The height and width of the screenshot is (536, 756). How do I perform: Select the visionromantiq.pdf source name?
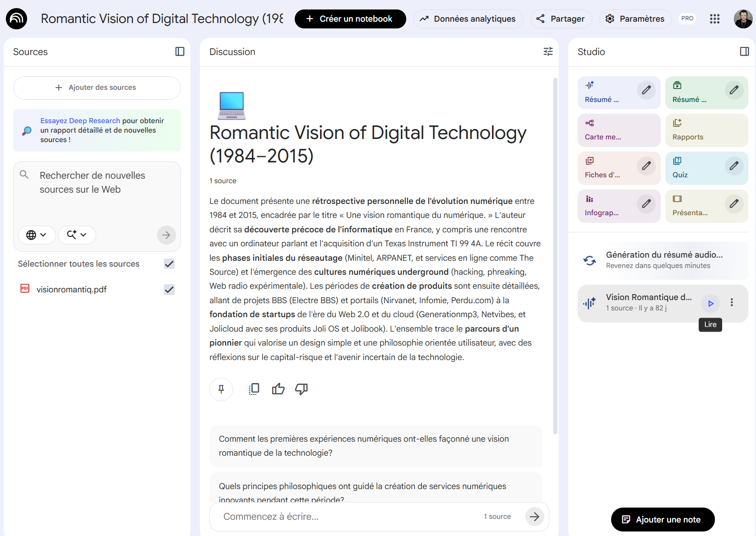[x=71, y=290]
